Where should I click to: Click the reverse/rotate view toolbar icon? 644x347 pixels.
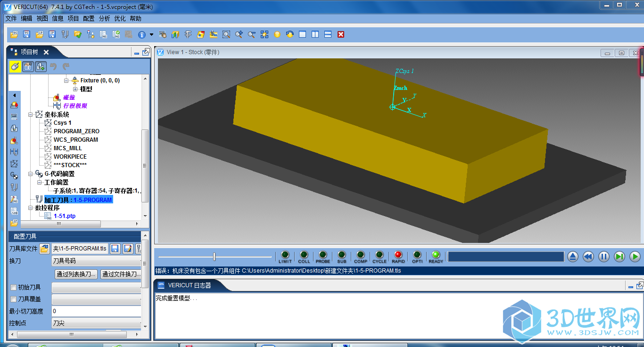[x=290, y=34]
